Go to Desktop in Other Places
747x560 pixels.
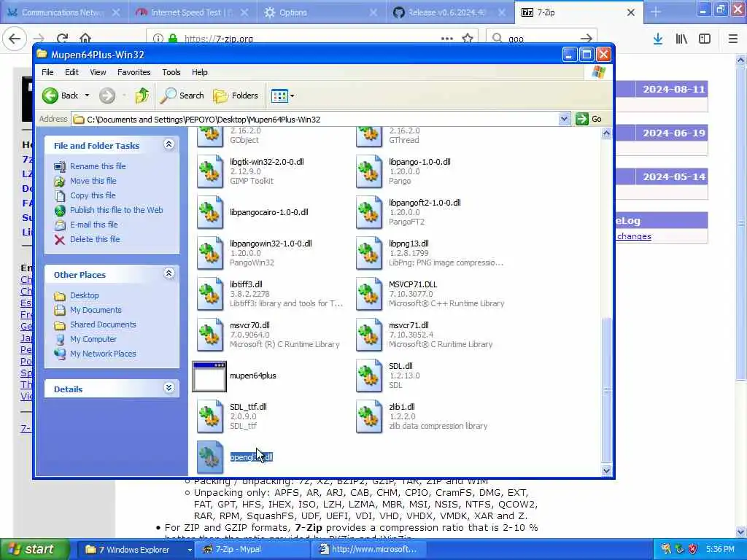pyautogui.click(x=85, y=295)
